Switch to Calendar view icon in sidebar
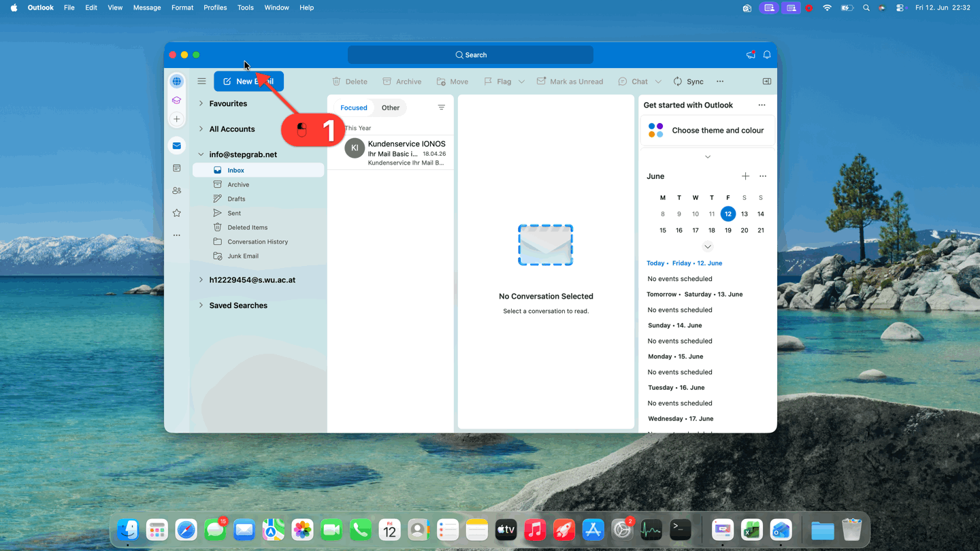980x551 pixels. point(177,168)
